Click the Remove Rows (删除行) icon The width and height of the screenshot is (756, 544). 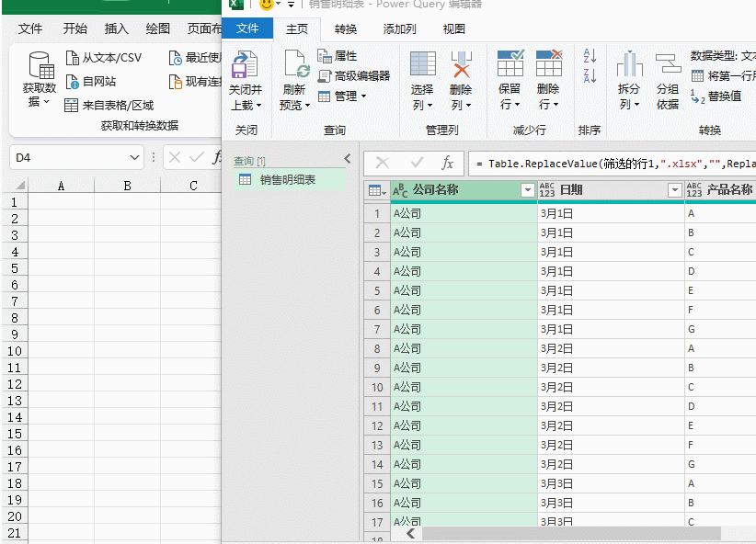coord(549,63)
